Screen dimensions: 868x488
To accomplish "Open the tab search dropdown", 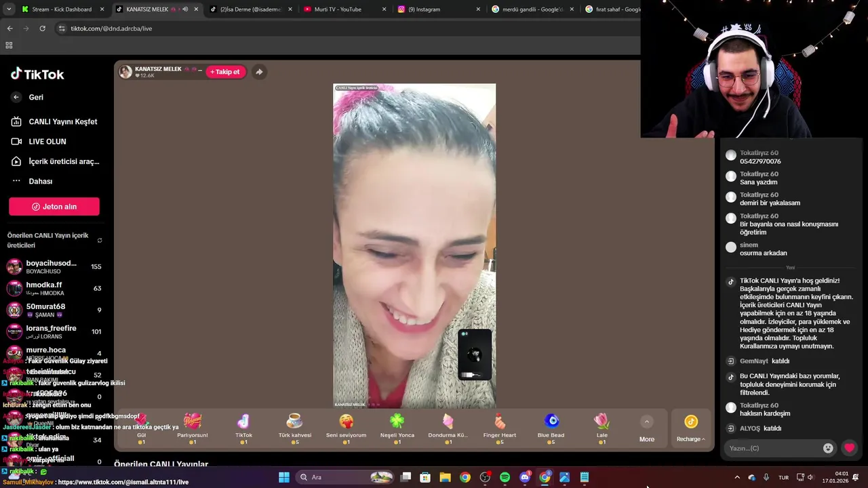I will 9,9.
